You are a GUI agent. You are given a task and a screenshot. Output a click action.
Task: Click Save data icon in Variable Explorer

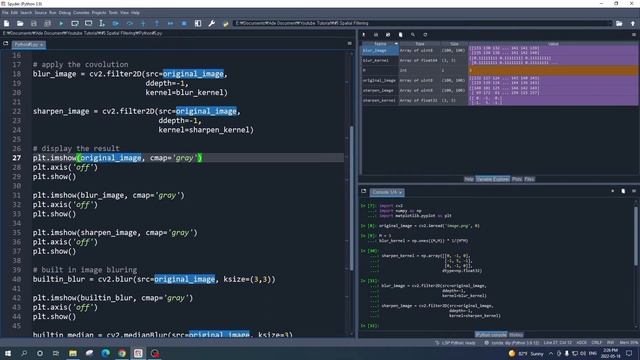coord(376,35)
